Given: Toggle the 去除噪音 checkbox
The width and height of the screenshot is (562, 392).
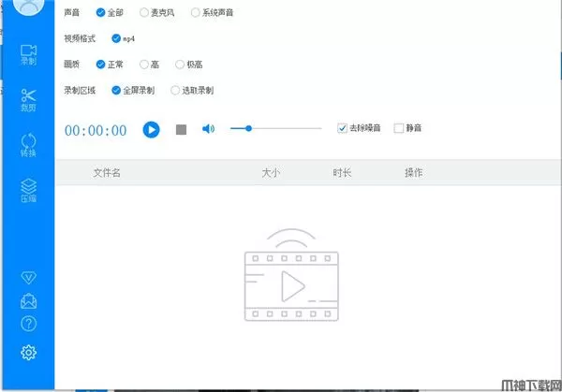Looking at the screenshot, I should click(x=359, y=128).
